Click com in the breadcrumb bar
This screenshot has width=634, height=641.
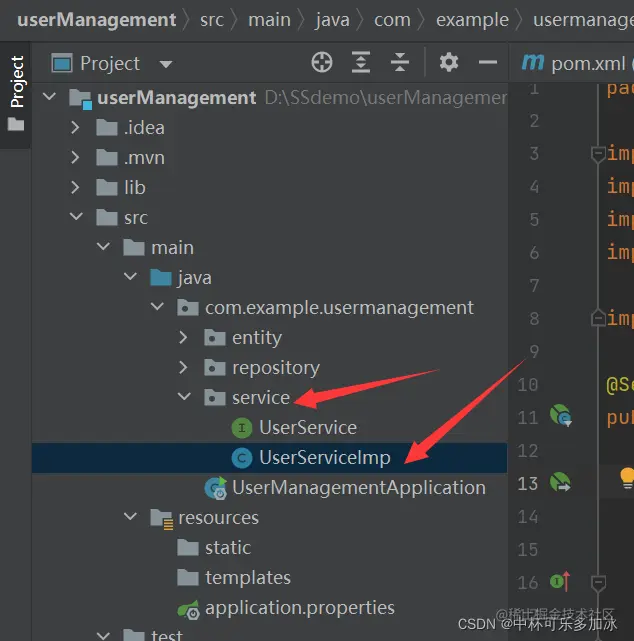(392, 20)
